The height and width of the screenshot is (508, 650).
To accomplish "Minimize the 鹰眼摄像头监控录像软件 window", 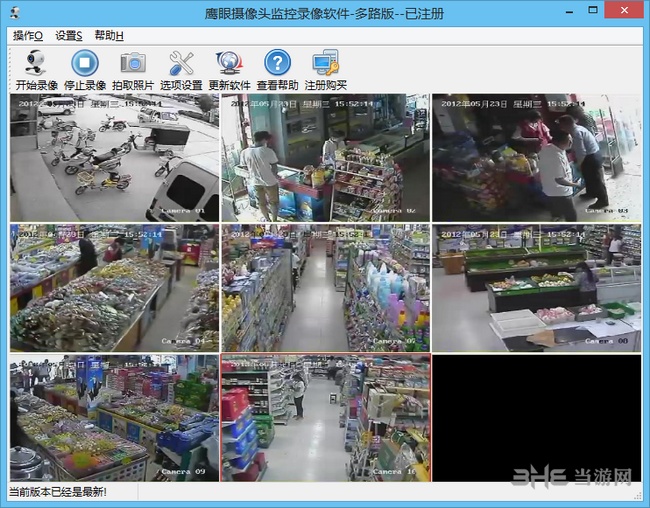I will click(x=569, y=11).
